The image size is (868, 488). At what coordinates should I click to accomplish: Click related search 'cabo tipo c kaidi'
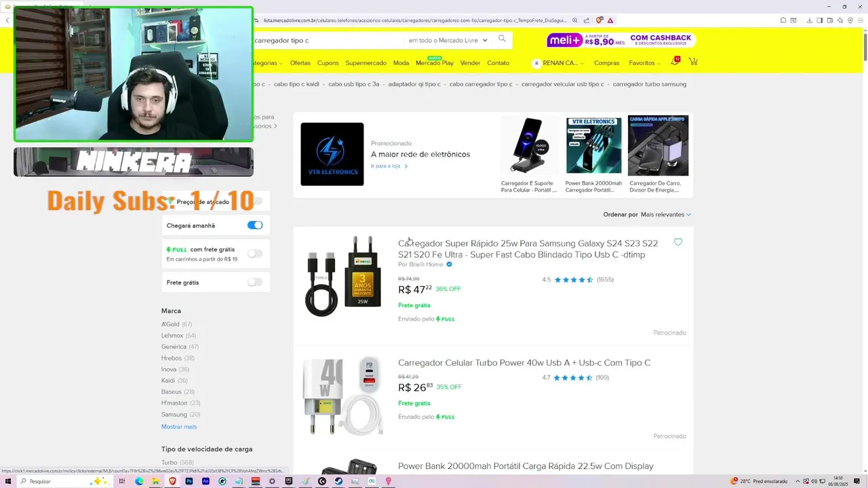click(296, 84)
